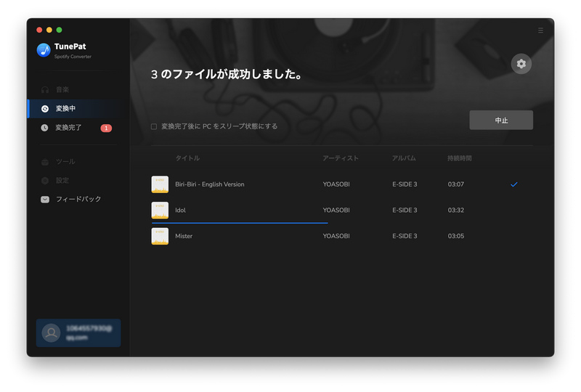Viewport: 581px width, 392px height.
Task: Open the hamburger menu icon
Action: pos(540,30)
